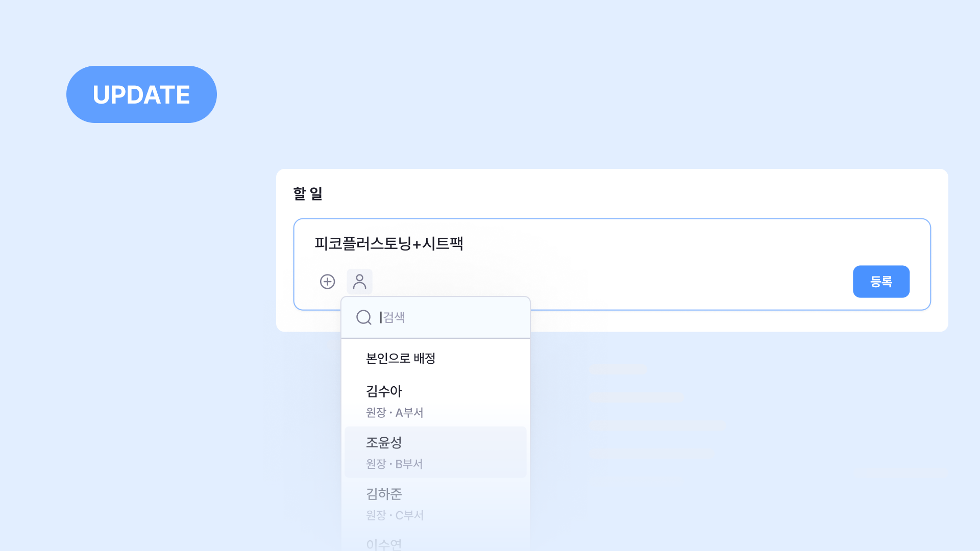Image resolution: width=980 pixels, height=551 pixels.
Task: Open the assignee person icon
Action: tap(359, 282)
